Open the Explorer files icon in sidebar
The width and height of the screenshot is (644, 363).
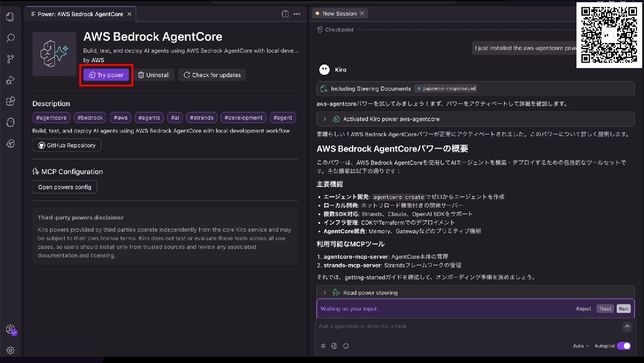pyautogui.click(x=10, y=17)
